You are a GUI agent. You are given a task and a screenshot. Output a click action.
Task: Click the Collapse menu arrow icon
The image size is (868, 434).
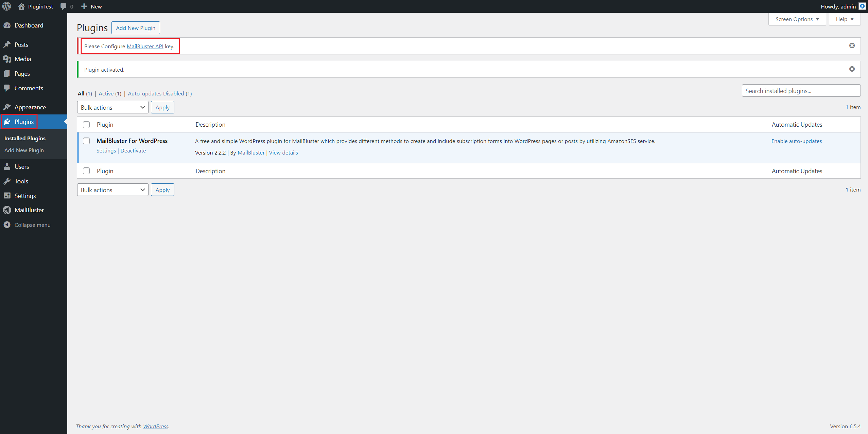7,225
